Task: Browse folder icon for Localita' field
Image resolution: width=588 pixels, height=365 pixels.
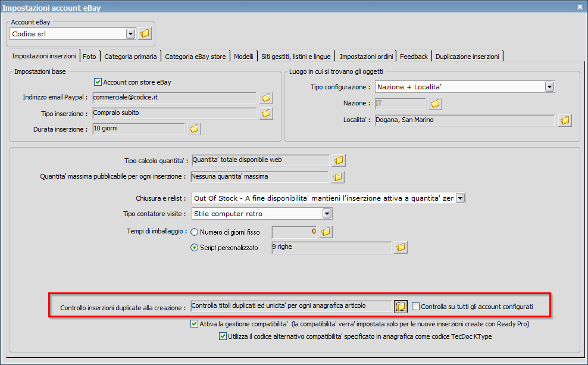Action: point(565,120)
